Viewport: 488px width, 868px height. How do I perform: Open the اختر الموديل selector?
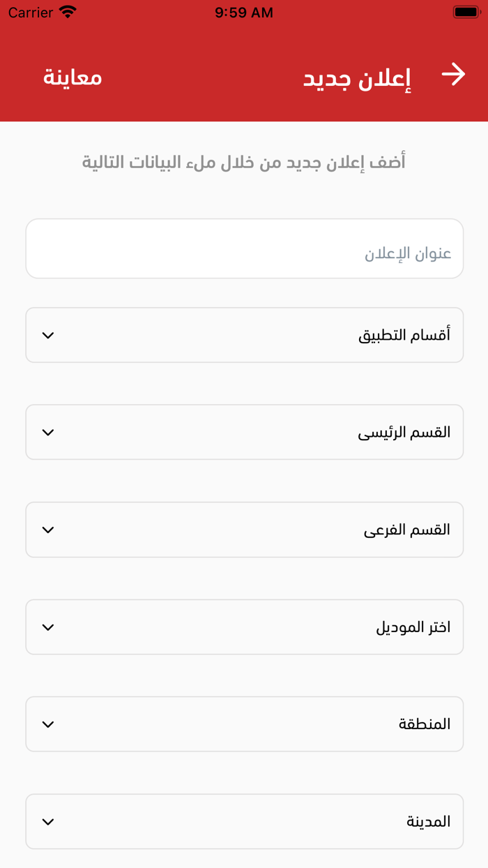click(244, 627)
